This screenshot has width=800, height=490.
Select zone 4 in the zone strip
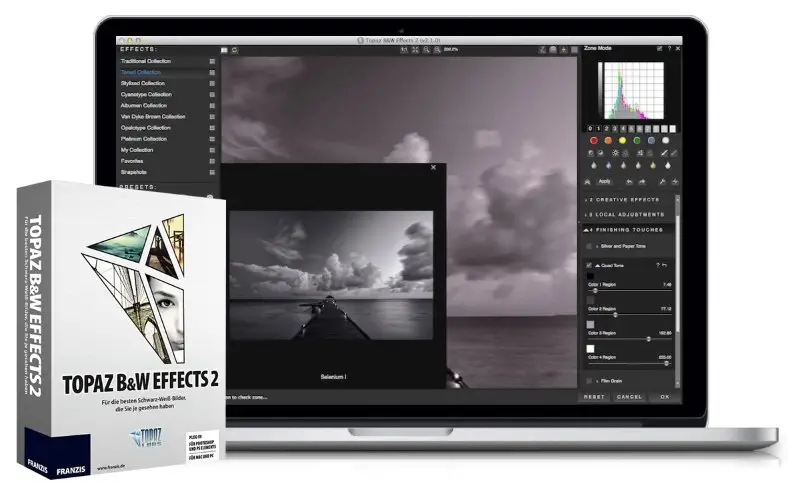click(x=623, y=129)
